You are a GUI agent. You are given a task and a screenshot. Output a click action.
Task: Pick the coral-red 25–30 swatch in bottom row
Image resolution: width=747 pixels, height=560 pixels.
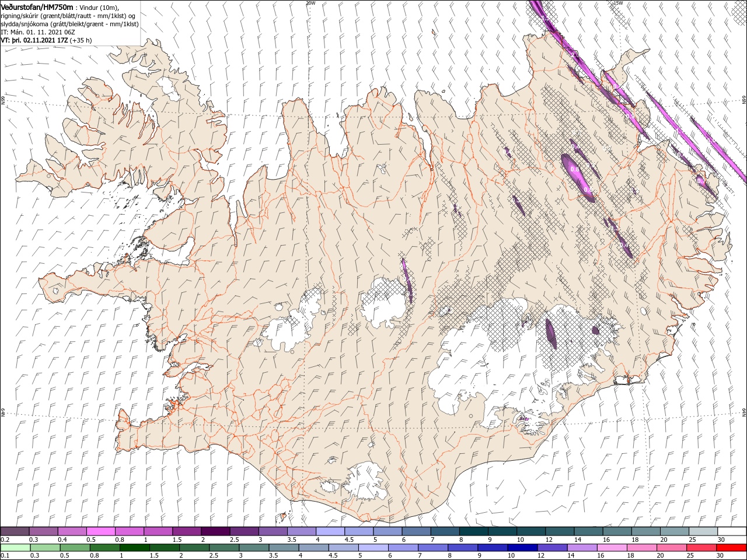701,548
